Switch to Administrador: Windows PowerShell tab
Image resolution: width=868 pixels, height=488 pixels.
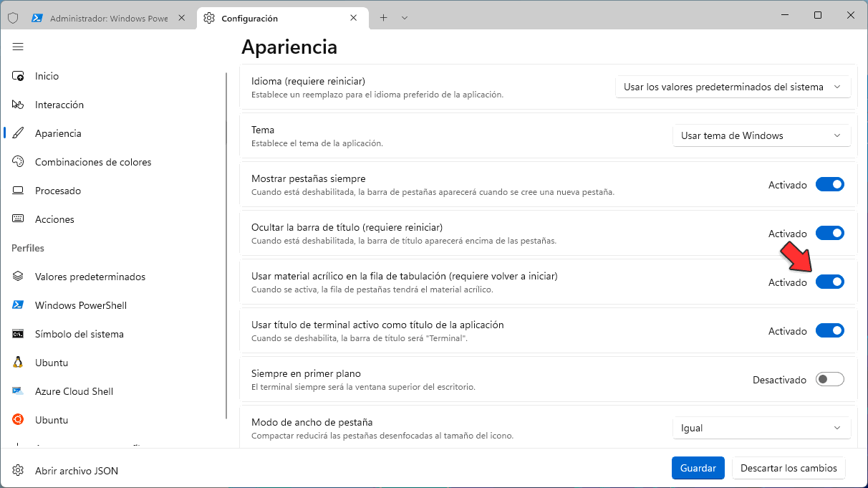107,18
